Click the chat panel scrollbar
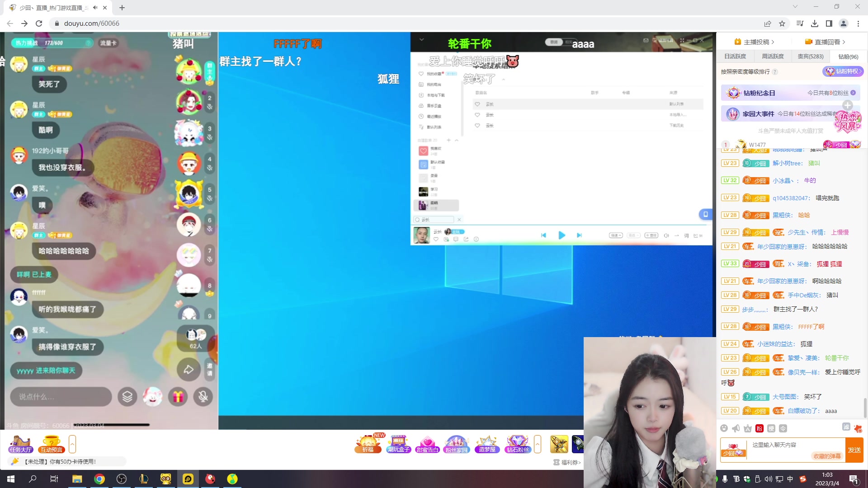The width and height of the screenshot is (868, 488). 865,408
